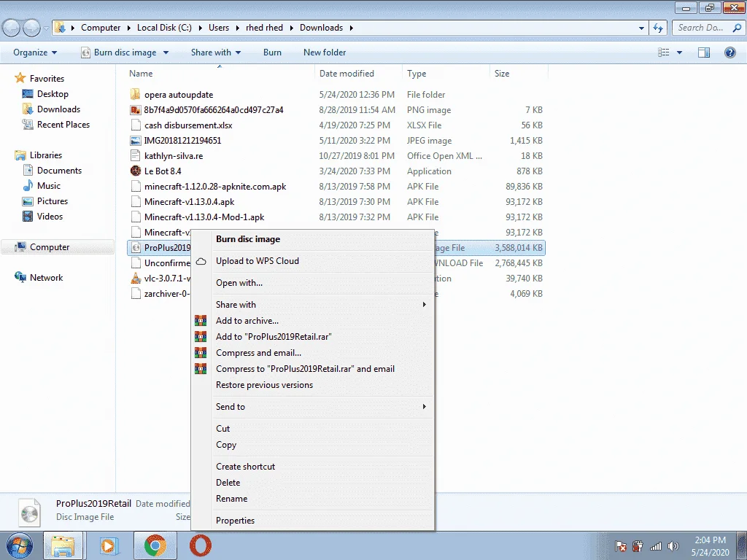Open the Share with toolbar dropdown
The height and width of the screenshot is (560, 747).
[x=216, y=52]
